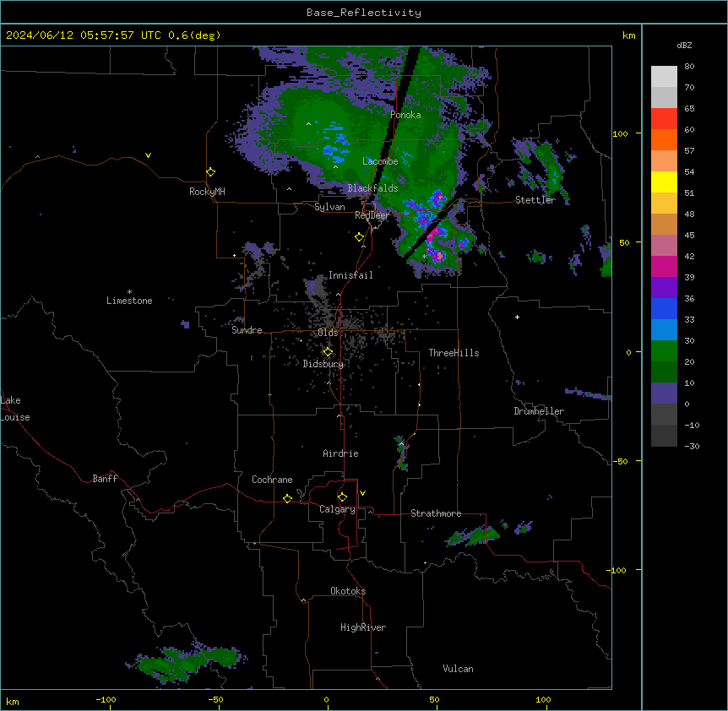
Task: Click the green echo patch southeast of Strathmore
Action: [x=474, y=536]
